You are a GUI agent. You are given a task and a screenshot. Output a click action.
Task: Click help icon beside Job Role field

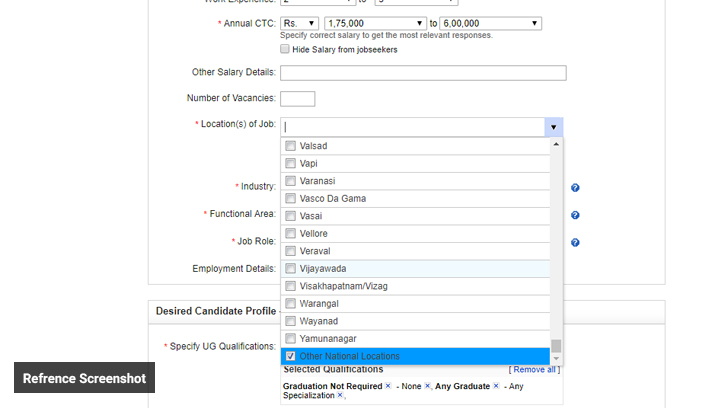click(575, 242)
